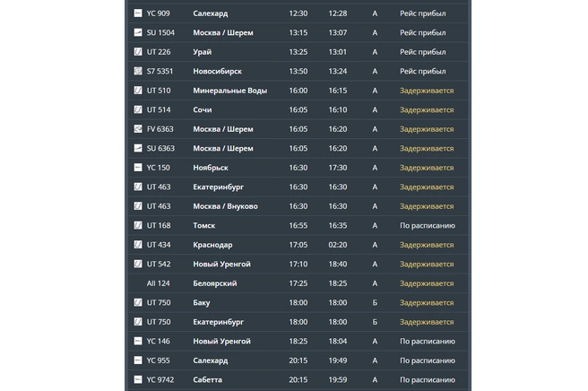Image resolution: width=588 pixels, height=391 pixels.
Task: Click the origin city Урай
Action: coord(203,52)
